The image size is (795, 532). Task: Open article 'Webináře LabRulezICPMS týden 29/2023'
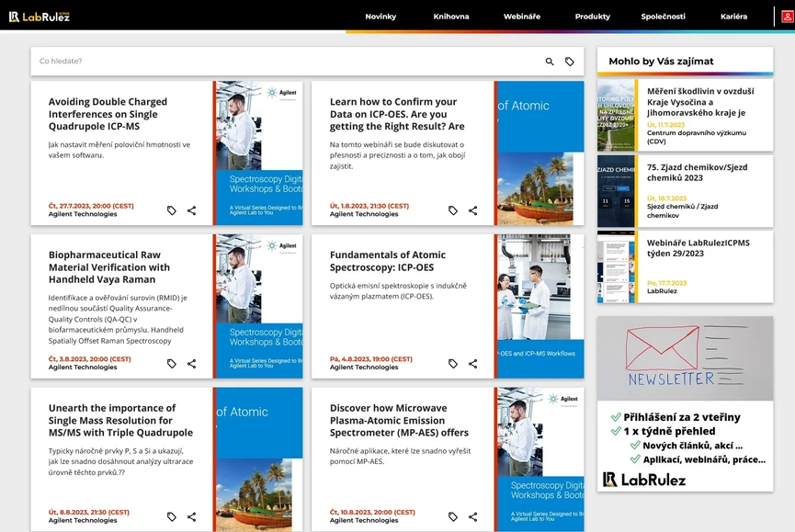click(x=698, y=248)
